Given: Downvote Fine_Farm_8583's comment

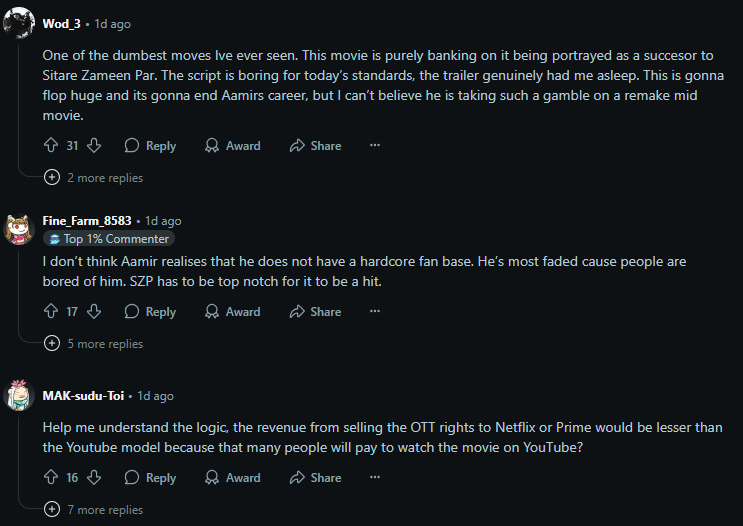Looking at the screenshot, I should pyautogui.click(x=94, y=312).
